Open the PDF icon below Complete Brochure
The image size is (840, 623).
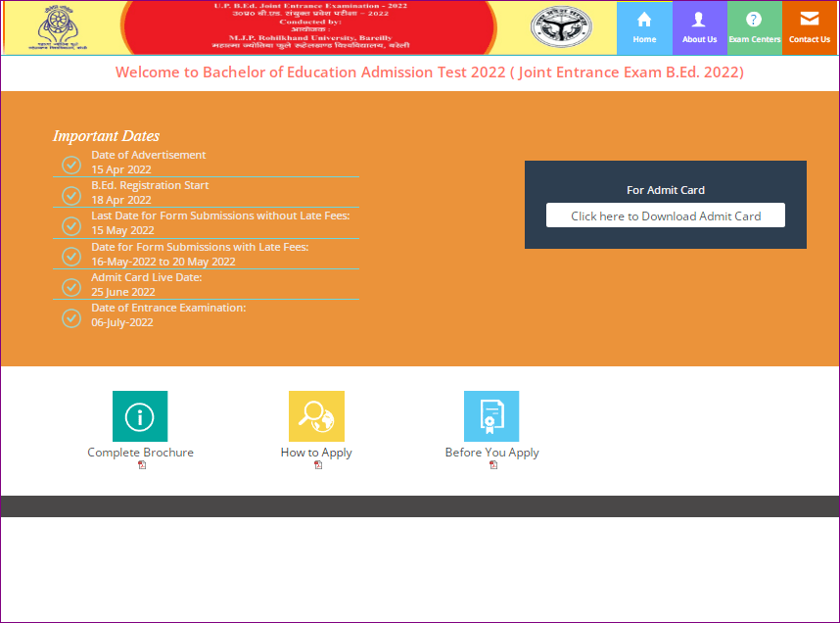(140, 466)
